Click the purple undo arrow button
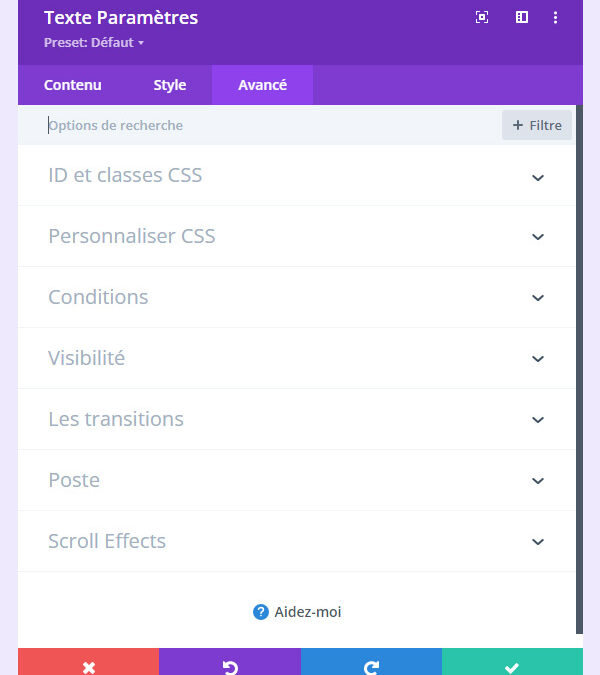The width and height of the screenshot is (600, 675). tap(230, 666)
